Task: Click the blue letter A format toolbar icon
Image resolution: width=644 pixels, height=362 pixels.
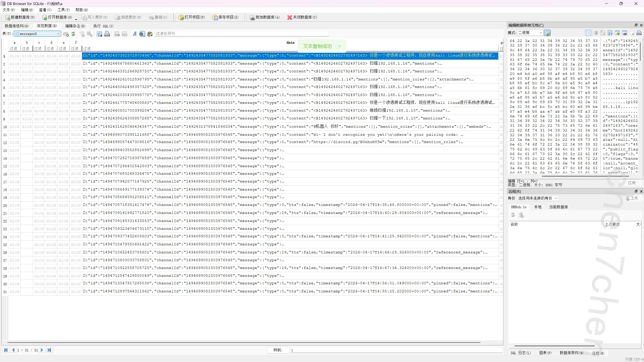Action: (135, 34)
